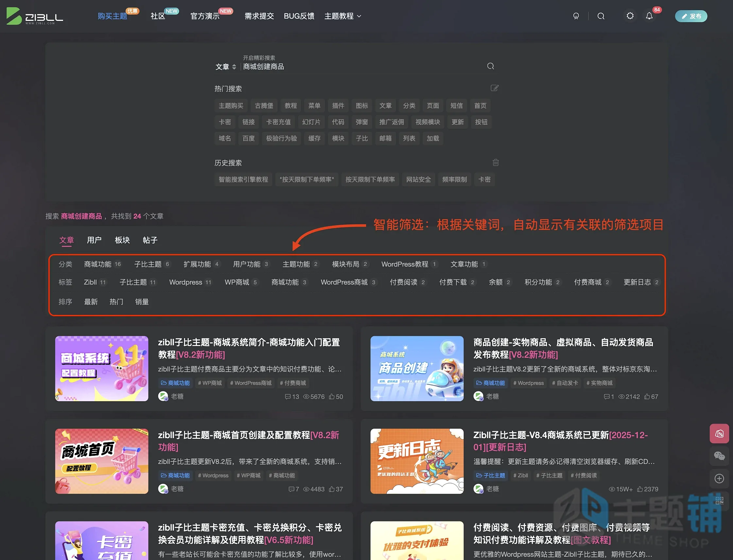The width and height of the screenshot is (733, 560).
Task: Open the floating WeChat icon
Action: (719, 456)
